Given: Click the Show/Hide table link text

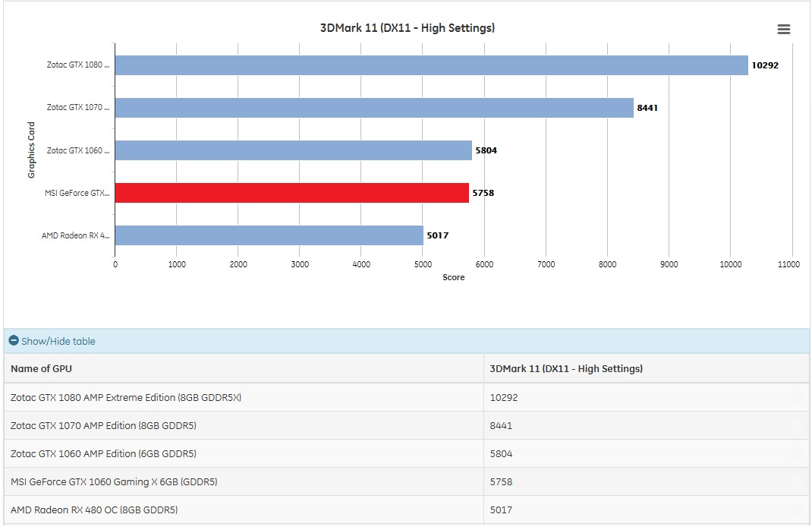Looking at the screenshot, I should coord(58,341).
